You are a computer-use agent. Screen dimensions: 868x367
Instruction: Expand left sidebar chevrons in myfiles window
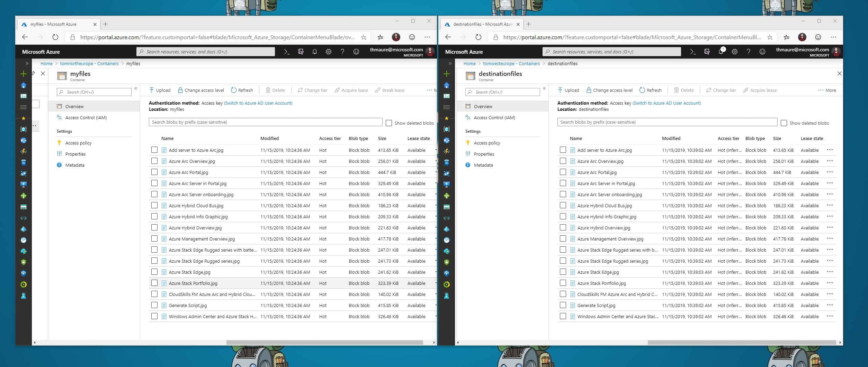click(27, 63)
